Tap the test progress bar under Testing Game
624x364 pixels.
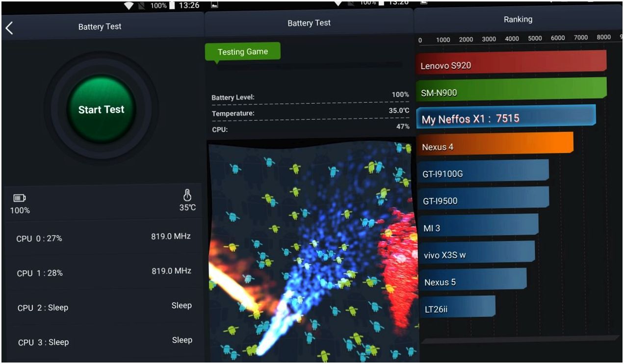(x=309, y=65)
